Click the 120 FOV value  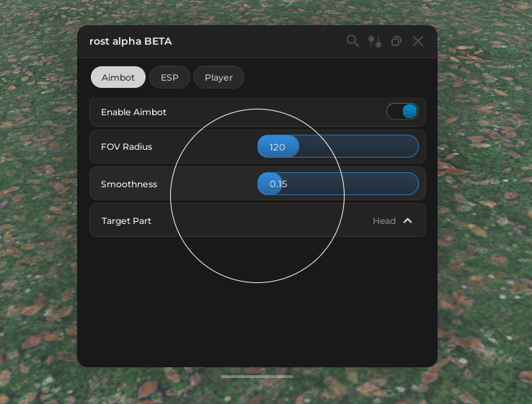point(278,147)
